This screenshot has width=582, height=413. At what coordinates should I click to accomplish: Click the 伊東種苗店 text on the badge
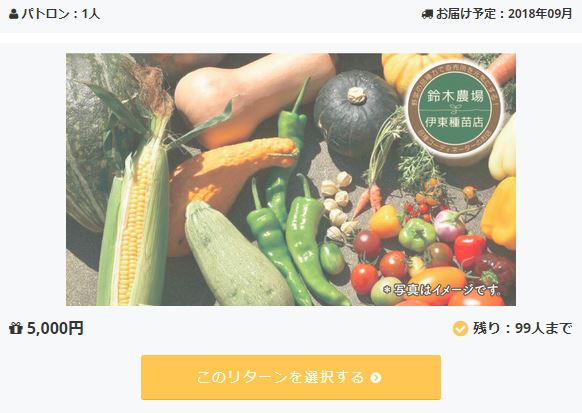[x=455, y=122]
